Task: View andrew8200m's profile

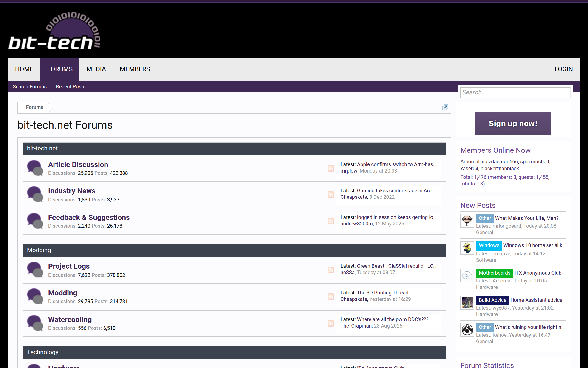Action: click(356, 224)
